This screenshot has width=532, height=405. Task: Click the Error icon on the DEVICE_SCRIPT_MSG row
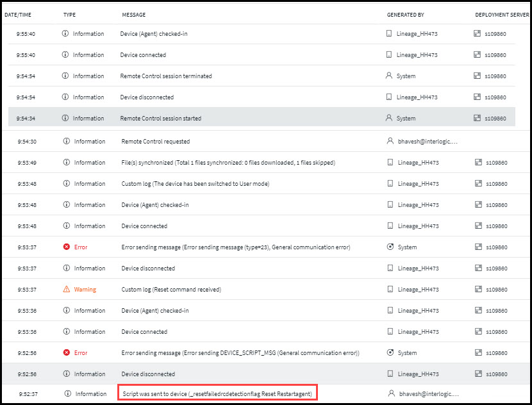click(67, 353)
